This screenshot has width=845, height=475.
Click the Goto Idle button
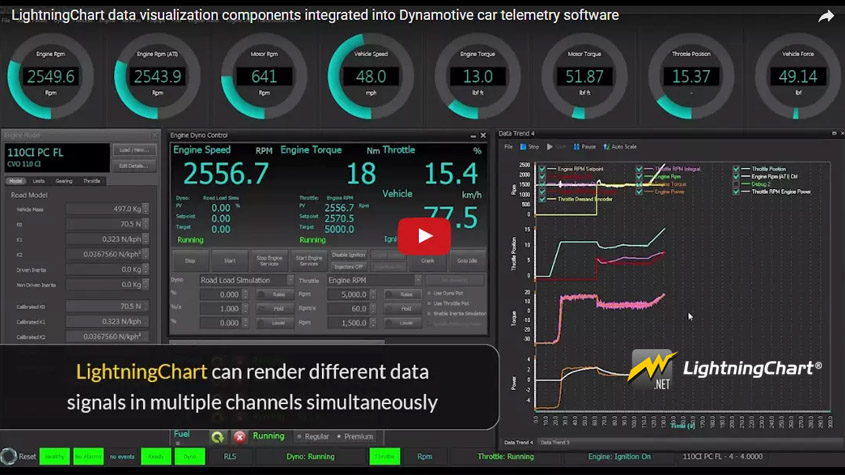click(x=467, y=261)
